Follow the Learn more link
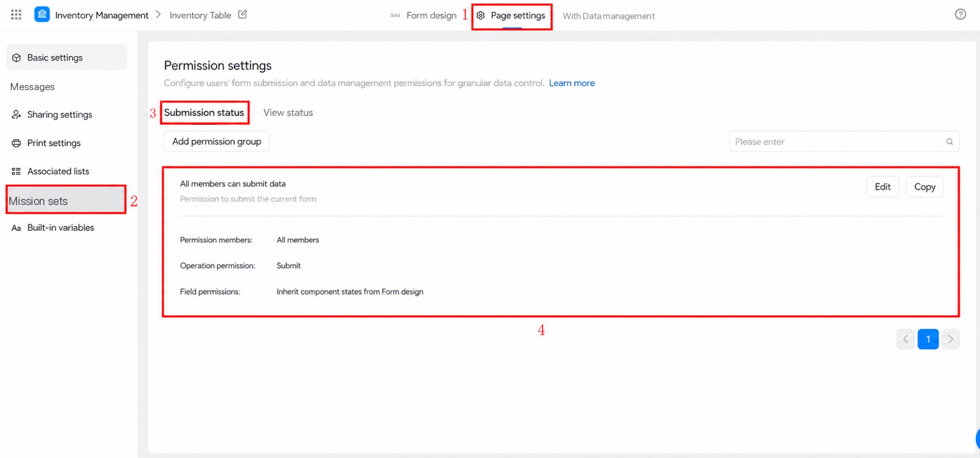This screenshot has height=458, width=980. pyautogui.click(x=571, y=83)
